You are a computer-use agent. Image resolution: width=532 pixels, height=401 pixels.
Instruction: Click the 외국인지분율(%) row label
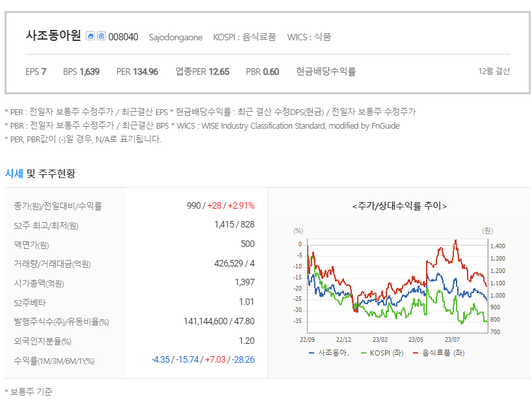pos(42,341)
